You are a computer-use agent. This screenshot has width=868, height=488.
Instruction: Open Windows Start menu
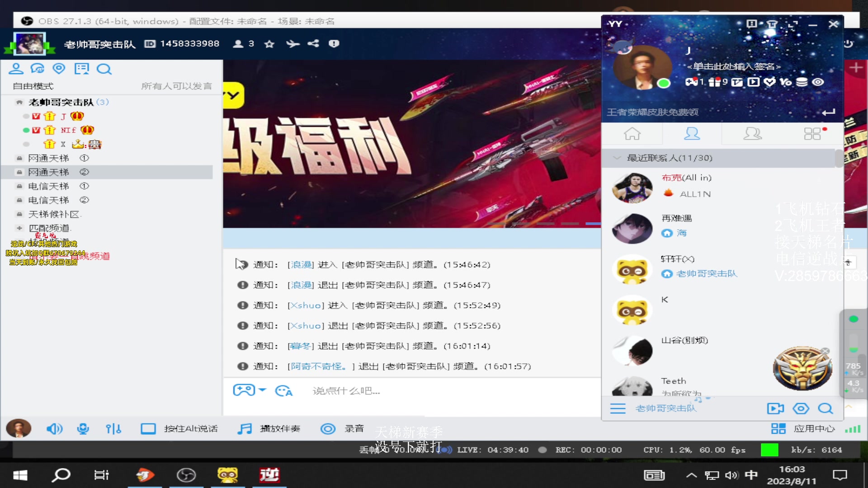click(20, 475)
